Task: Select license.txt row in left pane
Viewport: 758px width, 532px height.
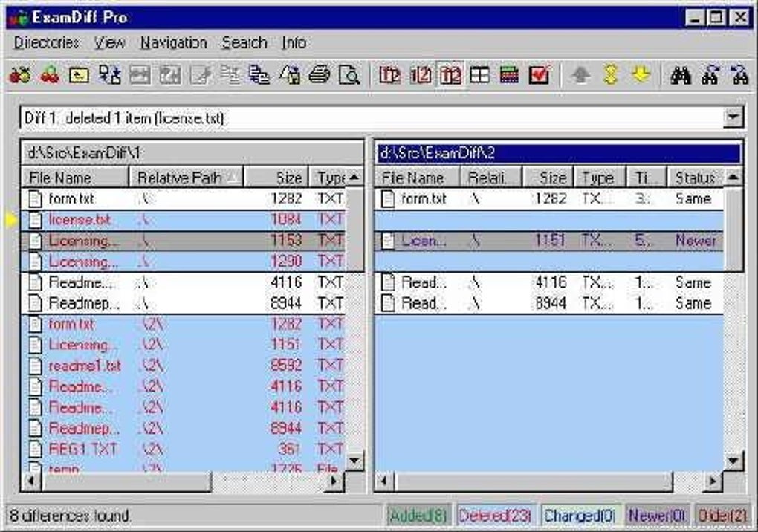Action: point(184,220)
